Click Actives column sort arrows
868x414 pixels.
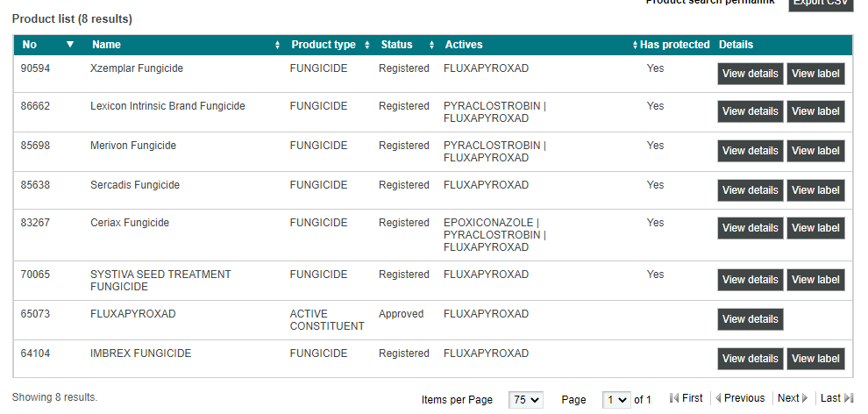[x=634, y=45]
